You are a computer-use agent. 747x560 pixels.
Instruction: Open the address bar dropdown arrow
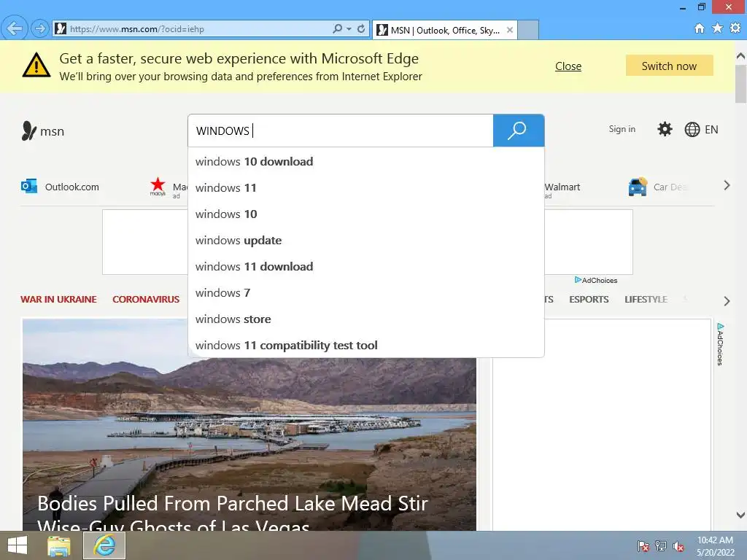pos(349,29)
